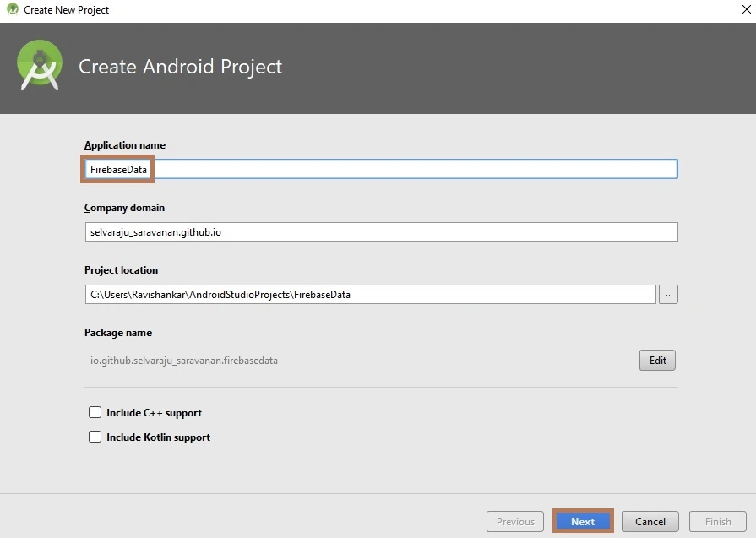This screenshot has width=756, height=538.
Task: Focus the Project location path field
Action: tap(370, 295)
